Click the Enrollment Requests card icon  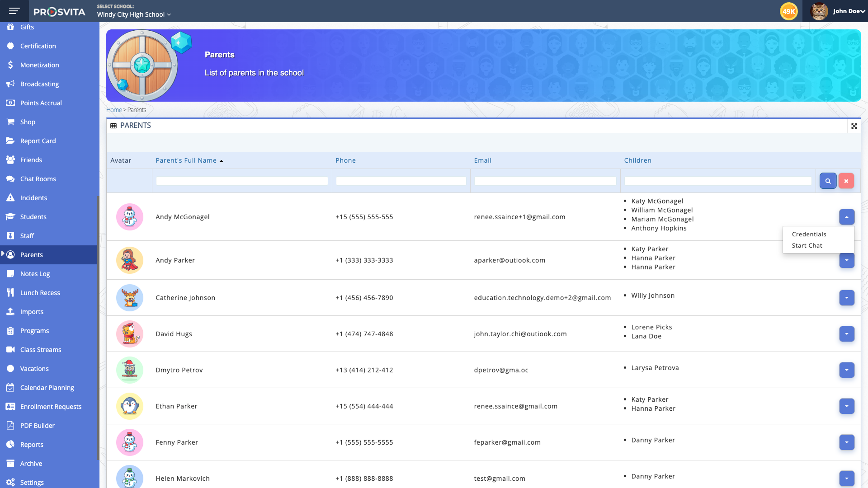pyautogui.click(x=10, y=407)
